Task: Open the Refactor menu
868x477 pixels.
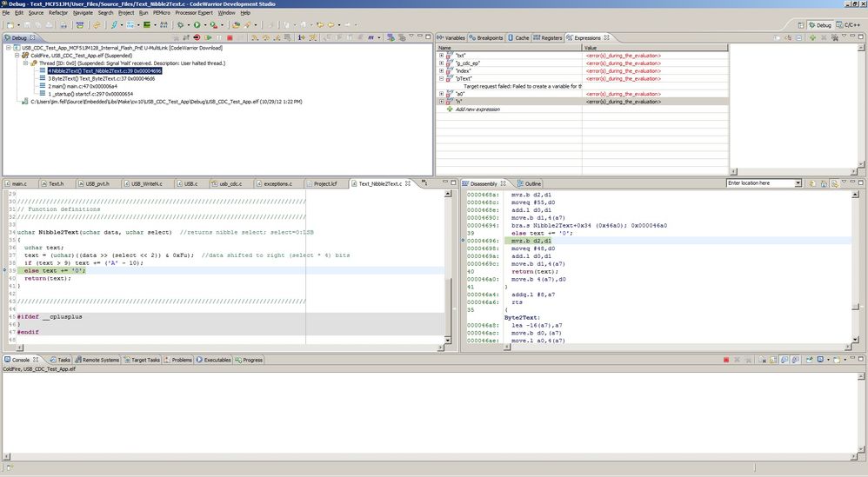Action: pos(58,13)
